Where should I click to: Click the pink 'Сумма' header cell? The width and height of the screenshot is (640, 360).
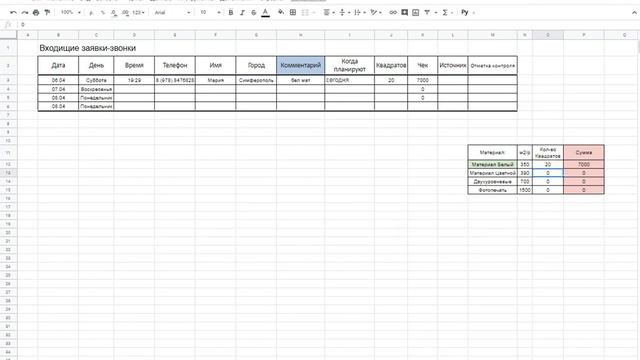point(584,152)
